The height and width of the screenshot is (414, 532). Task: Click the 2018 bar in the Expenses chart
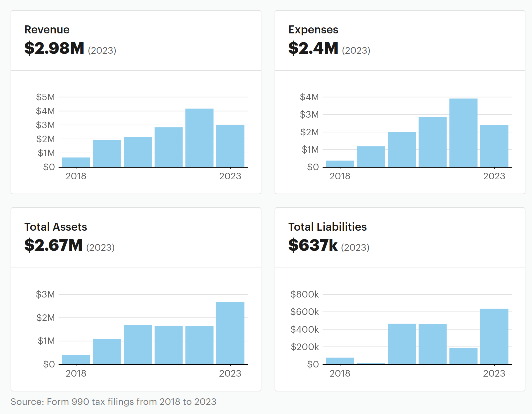click(340, 164)
